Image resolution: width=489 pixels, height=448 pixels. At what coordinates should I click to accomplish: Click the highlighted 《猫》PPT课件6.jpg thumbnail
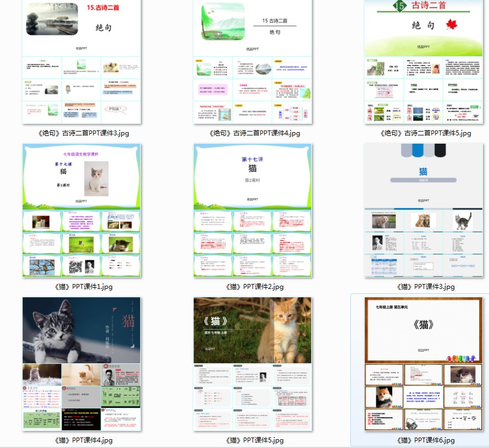[x=423, y=365]
